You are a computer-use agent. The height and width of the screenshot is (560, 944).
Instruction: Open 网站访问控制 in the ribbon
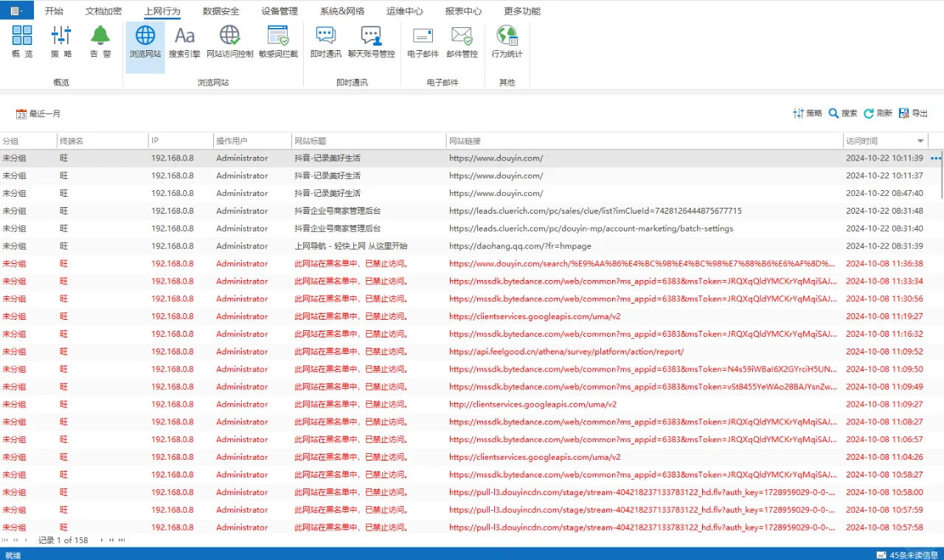point(230,42)
